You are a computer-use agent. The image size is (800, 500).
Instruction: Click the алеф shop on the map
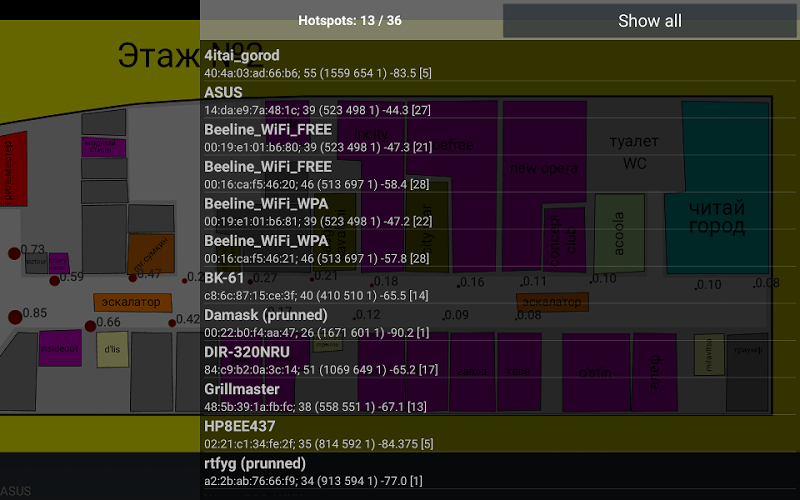coord(655,372)
